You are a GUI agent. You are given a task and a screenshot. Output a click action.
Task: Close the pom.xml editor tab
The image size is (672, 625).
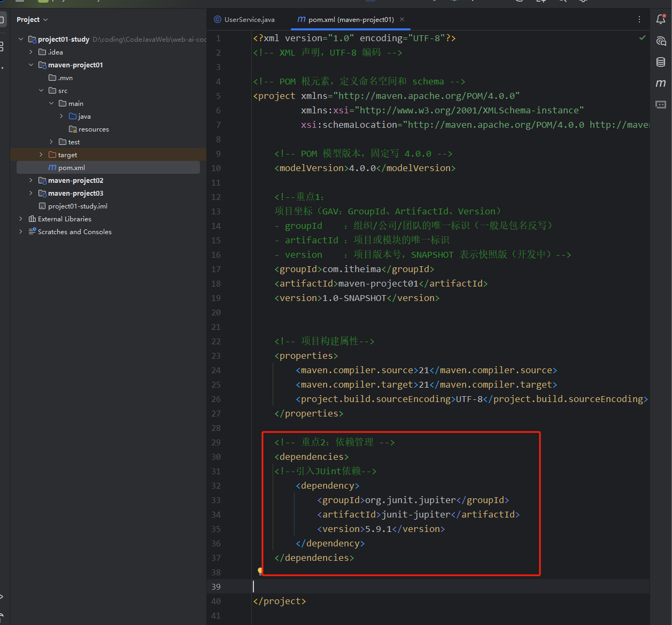point(402,19)
